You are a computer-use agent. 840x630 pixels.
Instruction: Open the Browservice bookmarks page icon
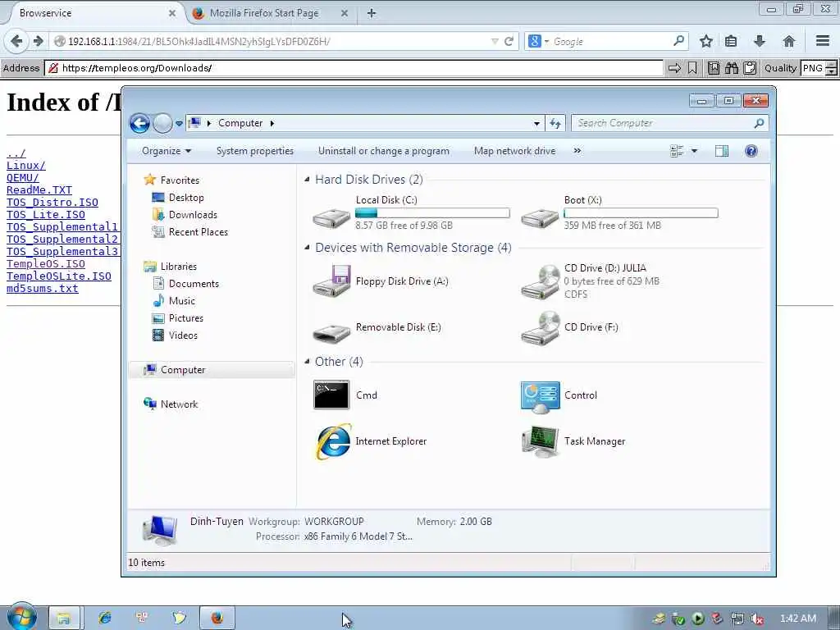714,68
